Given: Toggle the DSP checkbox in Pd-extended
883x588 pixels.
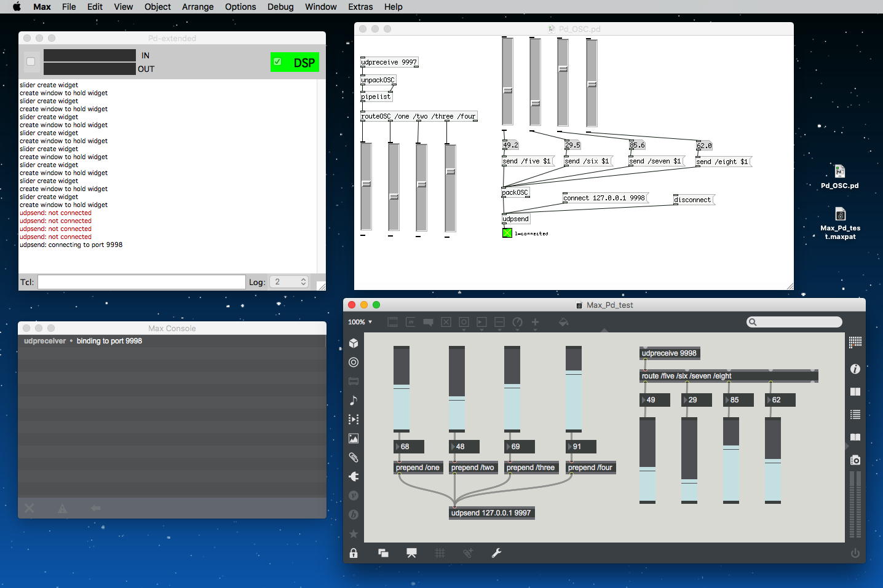Looking at the screenshot, I should click(x=277, y=62).
